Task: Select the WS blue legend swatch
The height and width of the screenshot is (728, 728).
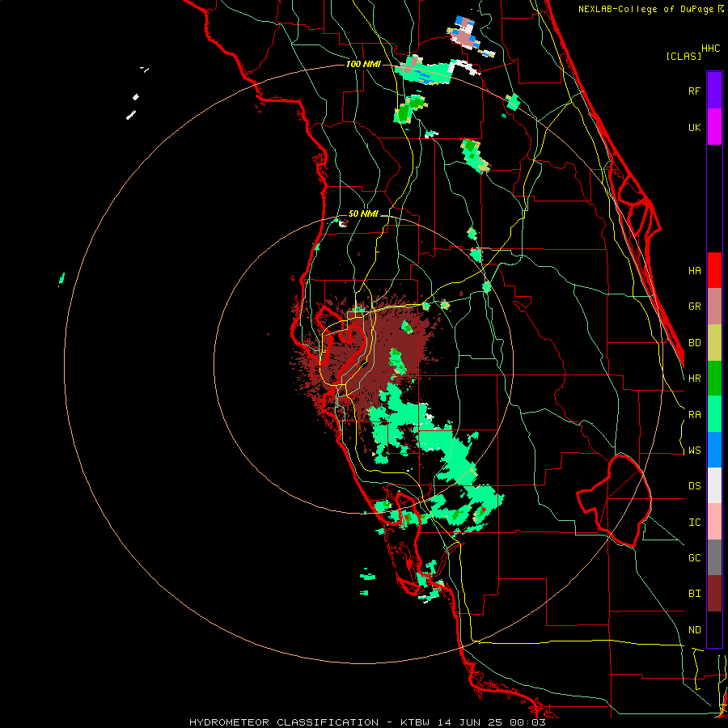Action: [714, 450]
